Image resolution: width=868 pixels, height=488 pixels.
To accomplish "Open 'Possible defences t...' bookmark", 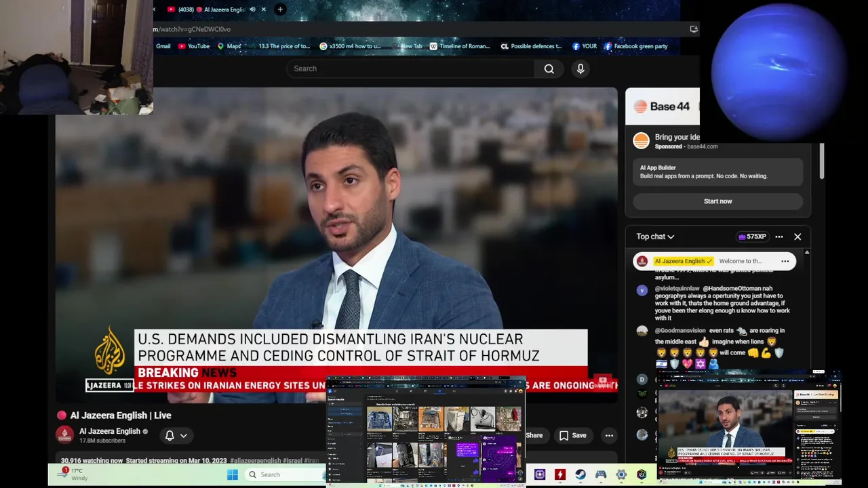I will pyautogui.click(x=532, y=46).
